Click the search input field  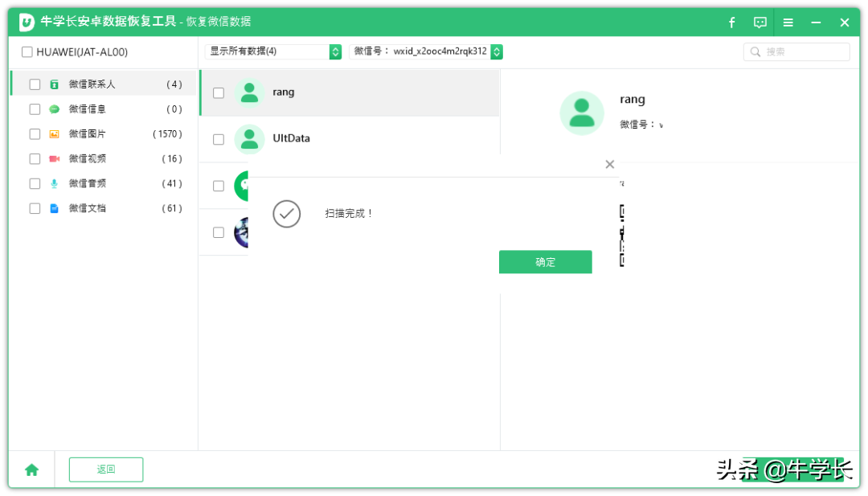pyautogui.click(x=796, y=51)
